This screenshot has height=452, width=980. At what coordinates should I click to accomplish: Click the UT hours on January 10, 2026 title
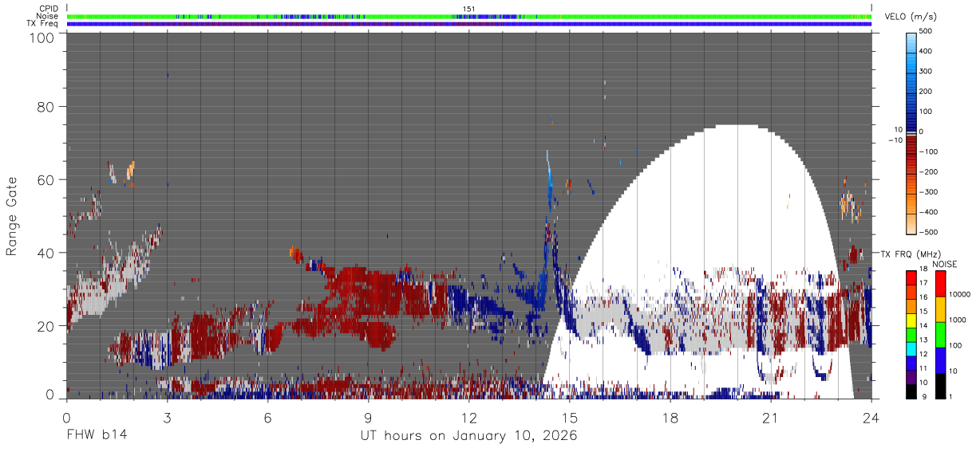coord(468,436)
